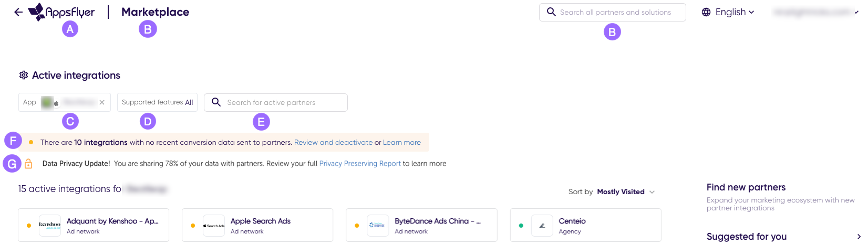Open the Adquant by Kenshoo integration card
The image size is (868, 245).
(94, 226)
